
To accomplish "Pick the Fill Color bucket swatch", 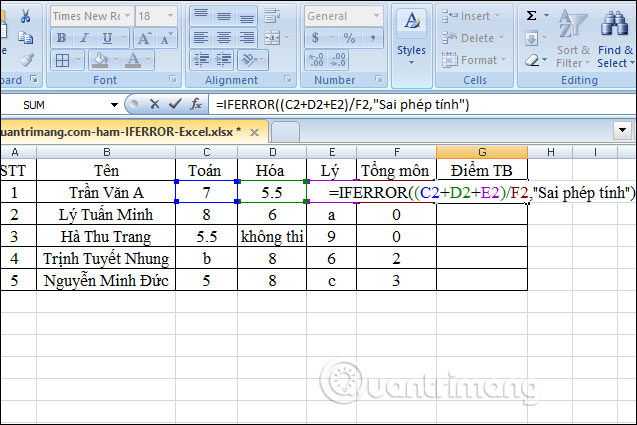I will (x=100, y=60).
